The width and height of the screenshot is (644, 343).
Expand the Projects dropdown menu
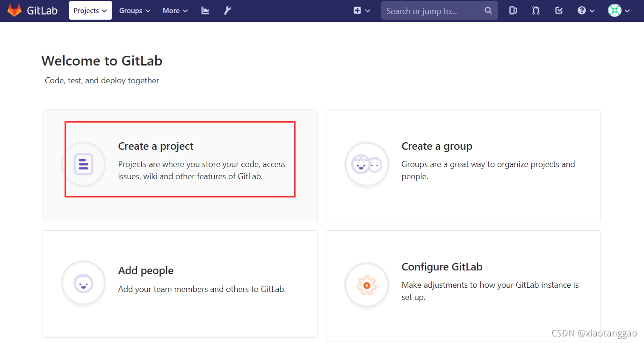click(x=90, y=10)
